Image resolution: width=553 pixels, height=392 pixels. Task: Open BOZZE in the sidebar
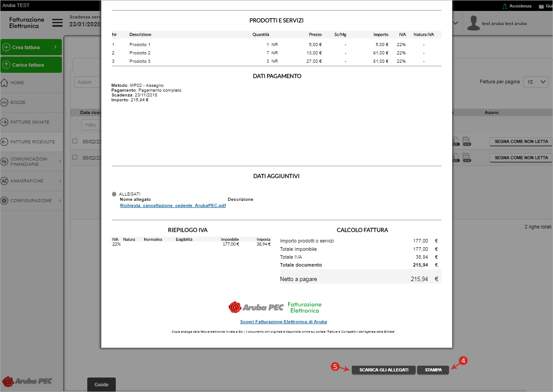pos(31,102)
